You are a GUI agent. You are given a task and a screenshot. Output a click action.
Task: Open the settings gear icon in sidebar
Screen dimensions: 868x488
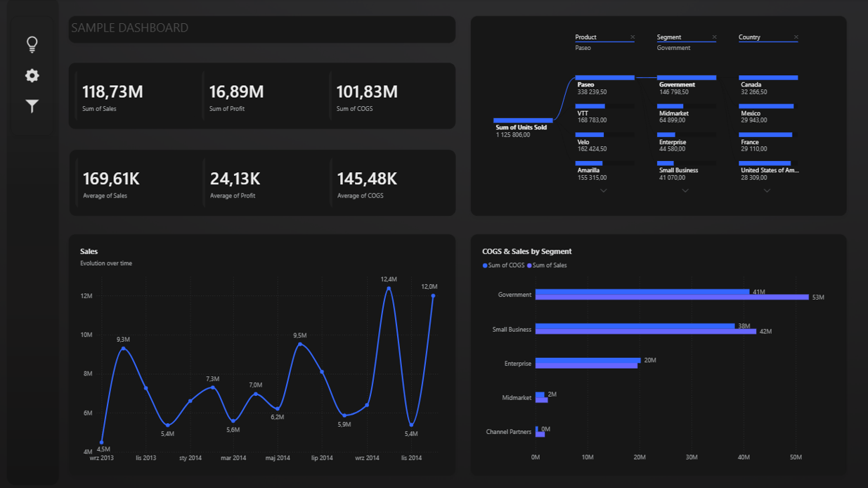(32, 75)
